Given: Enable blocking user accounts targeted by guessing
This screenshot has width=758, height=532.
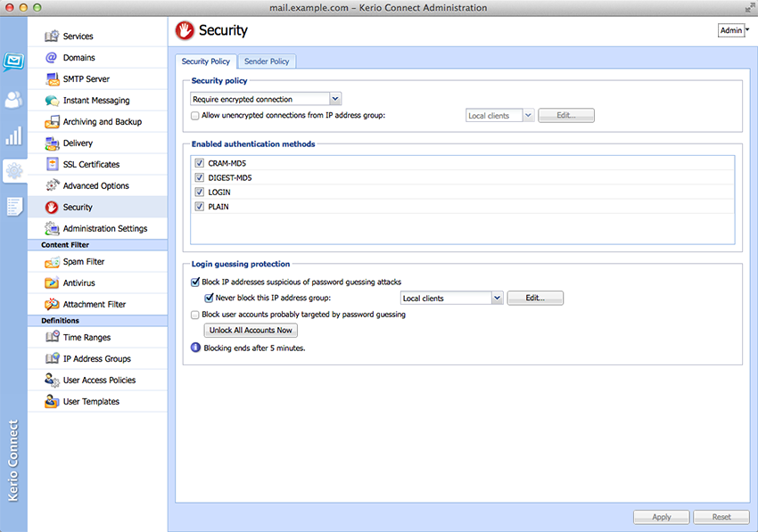Looking at the screenshot, I should point(196,315).
